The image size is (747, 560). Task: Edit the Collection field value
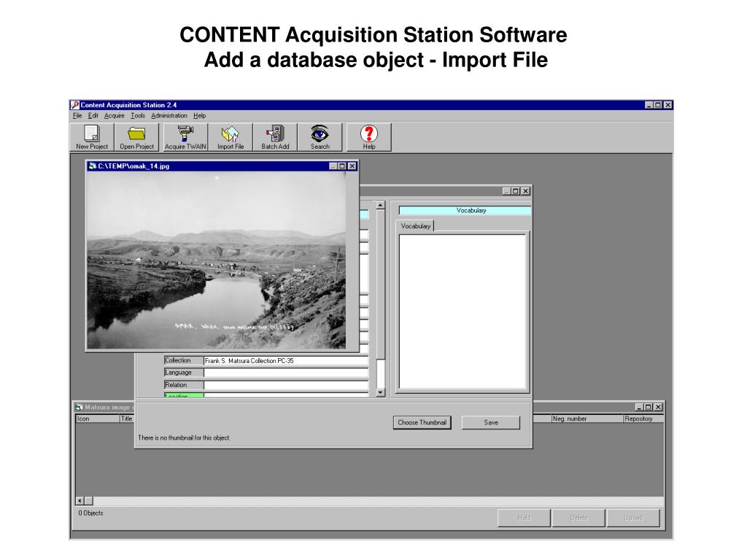pos(286,361)
